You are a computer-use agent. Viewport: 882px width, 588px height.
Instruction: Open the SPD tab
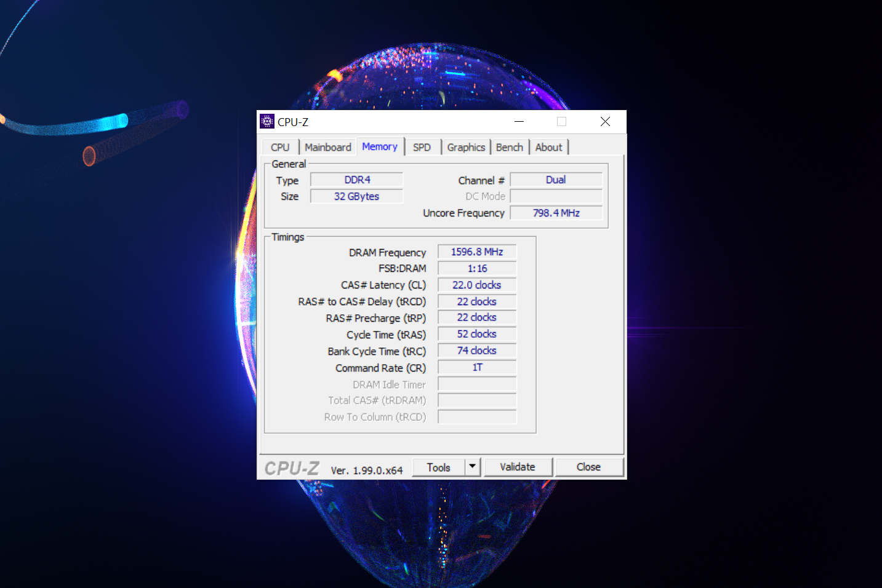pyautogui.click(x=422, y=147)
